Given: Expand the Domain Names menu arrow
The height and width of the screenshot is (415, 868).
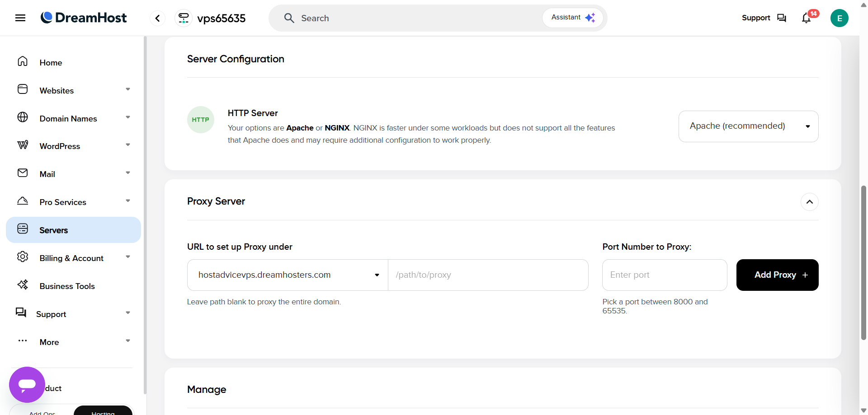Looking at the screenshot, I should click(x=128, y=117).
